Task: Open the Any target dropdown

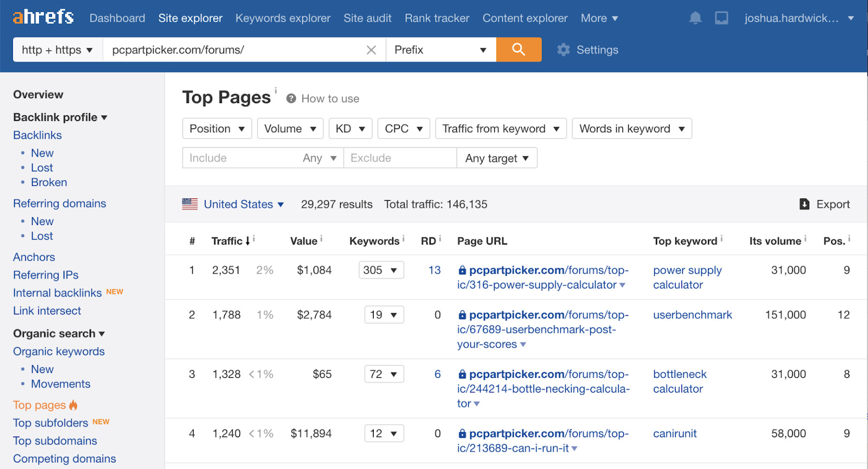Action: 496,158
